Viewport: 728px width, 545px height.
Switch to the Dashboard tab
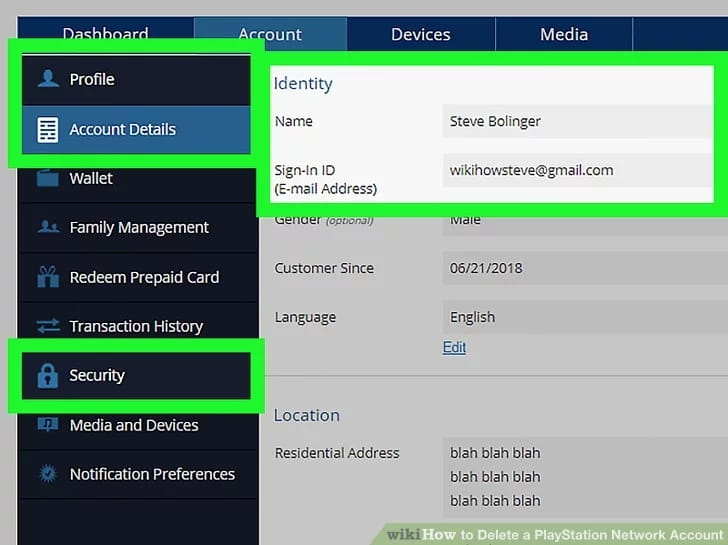pyautogui.click(x=105, y=34)
